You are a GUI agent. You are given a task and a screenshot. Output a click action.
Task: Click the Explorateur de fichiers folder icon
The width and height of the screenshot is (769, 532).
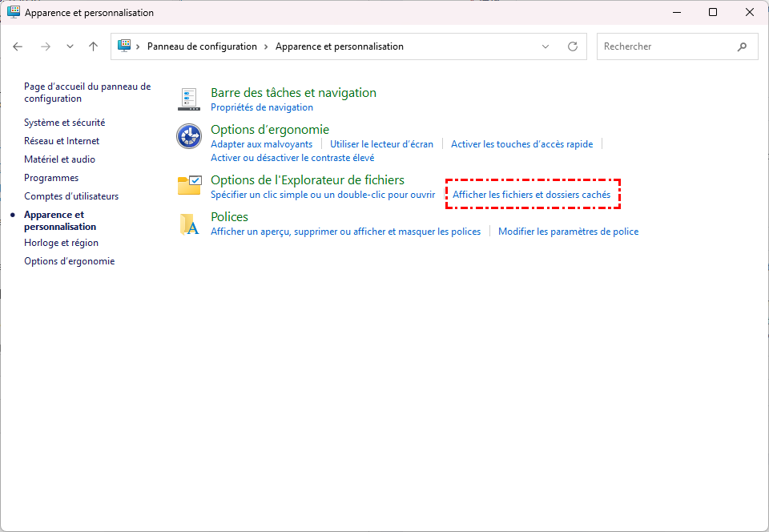coord(189,186)
